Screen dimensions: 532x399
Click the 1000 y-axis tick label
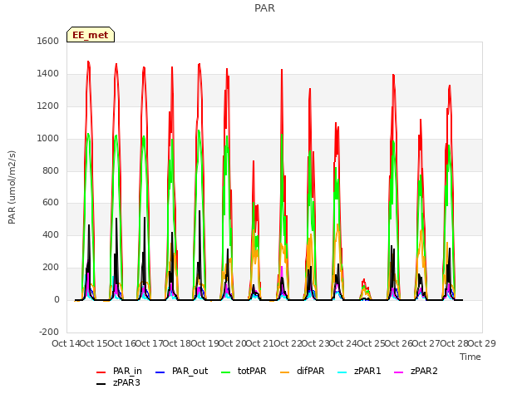(48, 138)
